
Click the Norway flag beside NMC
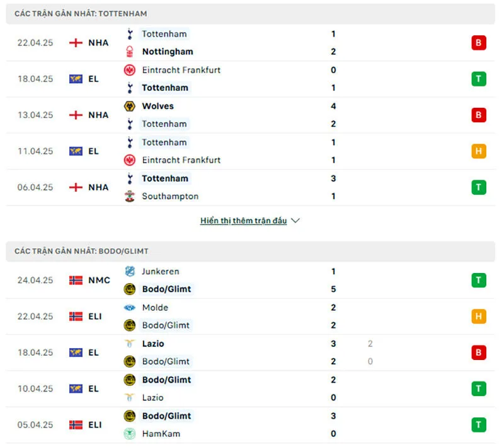pyautogui.click(x=76, y=280)
